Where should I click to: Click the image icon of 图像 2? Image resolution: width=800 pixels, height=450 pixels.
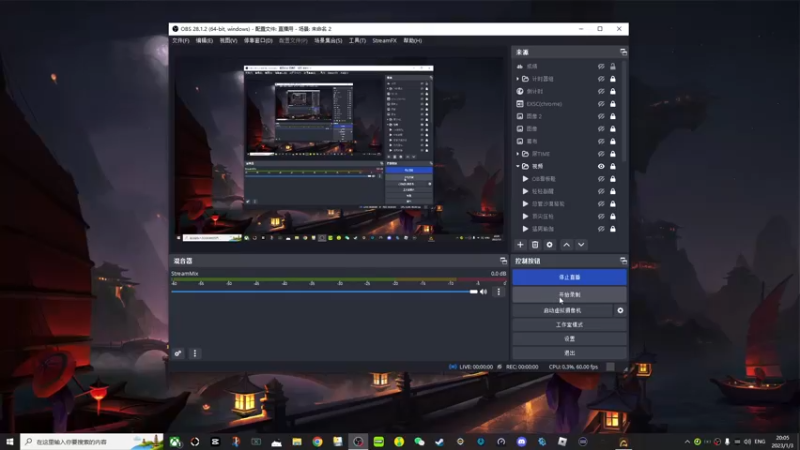(x=520, y=116)
